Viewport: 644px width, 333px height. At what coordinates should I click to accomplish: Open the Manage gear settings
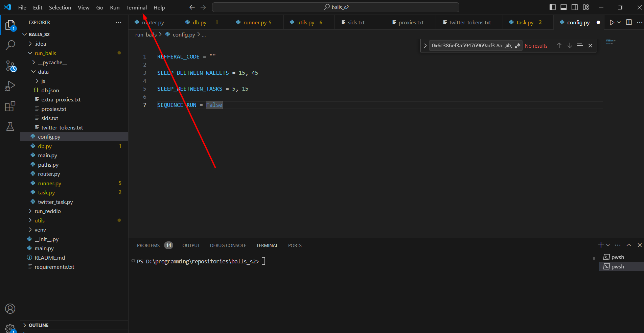click(10, 328)
